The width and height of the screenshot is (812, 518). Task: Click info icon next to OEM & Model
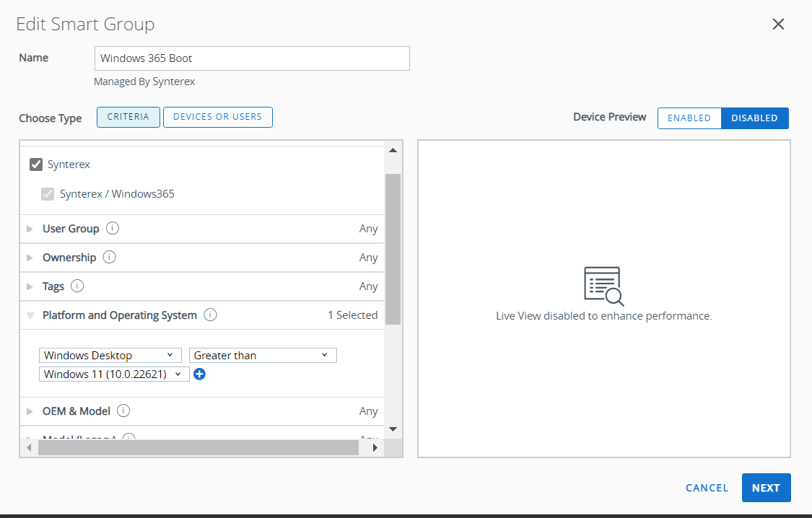pos(123,411)
